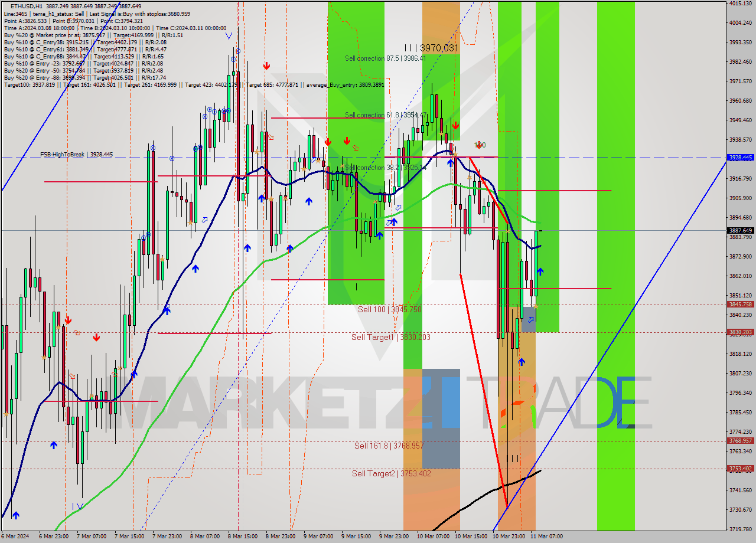The width and height of the screenshot is (756, 543).
Task: Click the 3807.230 price scale value
Action: click(741, 374)
